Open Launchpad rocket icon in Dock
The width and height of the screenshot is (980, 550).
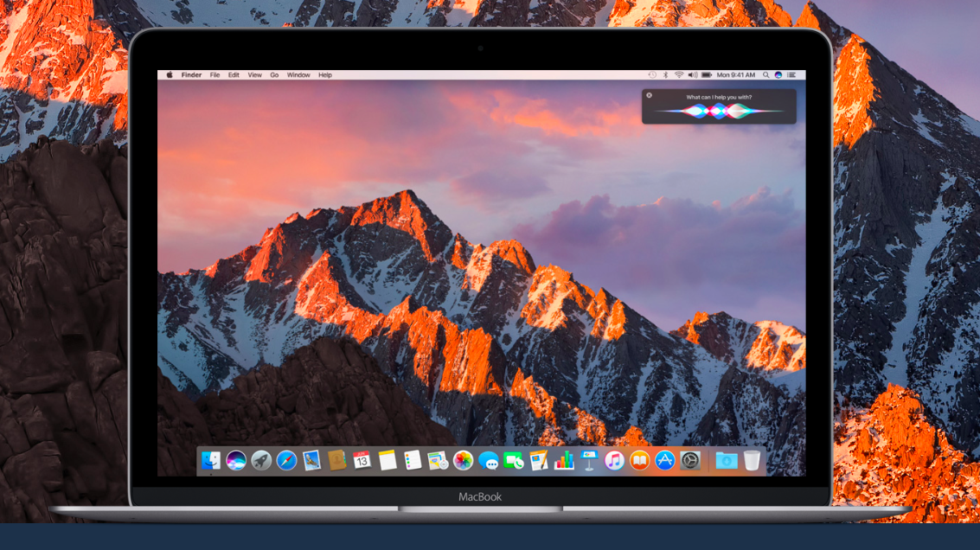pos(261,461)
